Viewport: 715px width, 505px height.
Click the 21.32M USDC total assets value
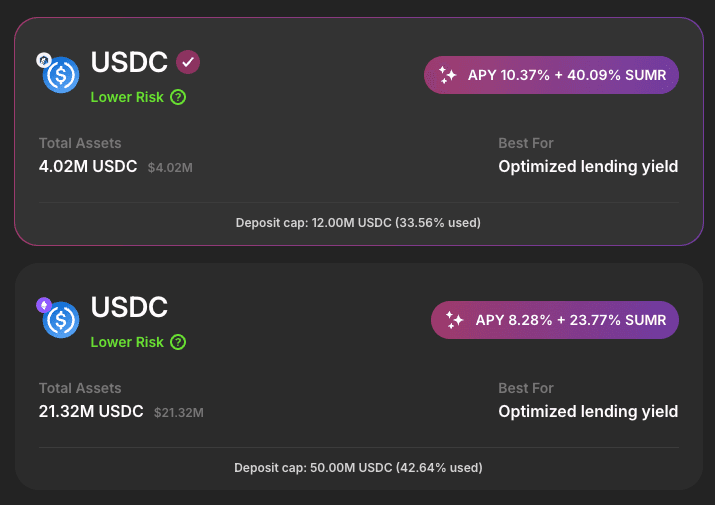pos(91,411)
